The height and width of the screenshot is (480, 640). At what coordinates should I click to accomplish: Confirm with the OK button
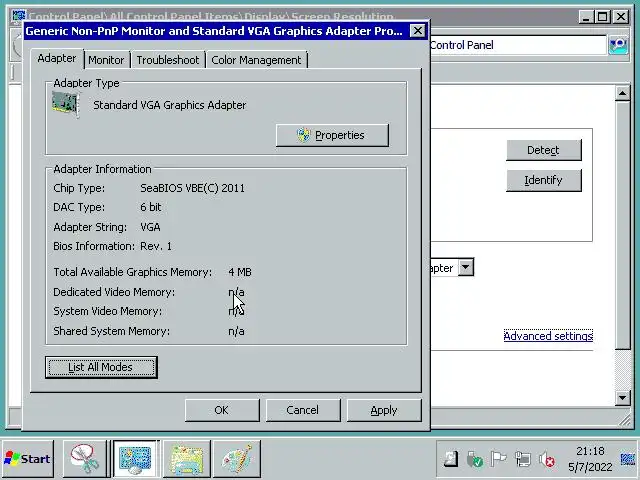[x=222, y=410]
